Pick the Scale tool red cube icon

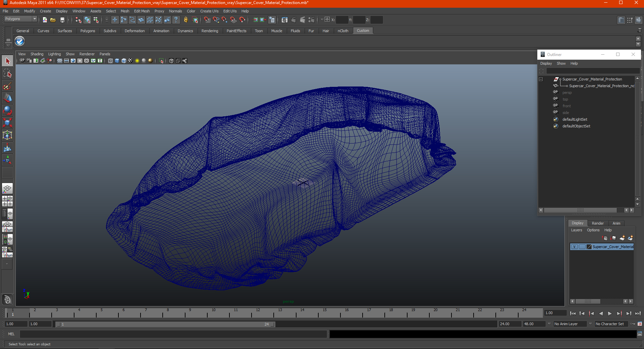click(x=7, y=123)
